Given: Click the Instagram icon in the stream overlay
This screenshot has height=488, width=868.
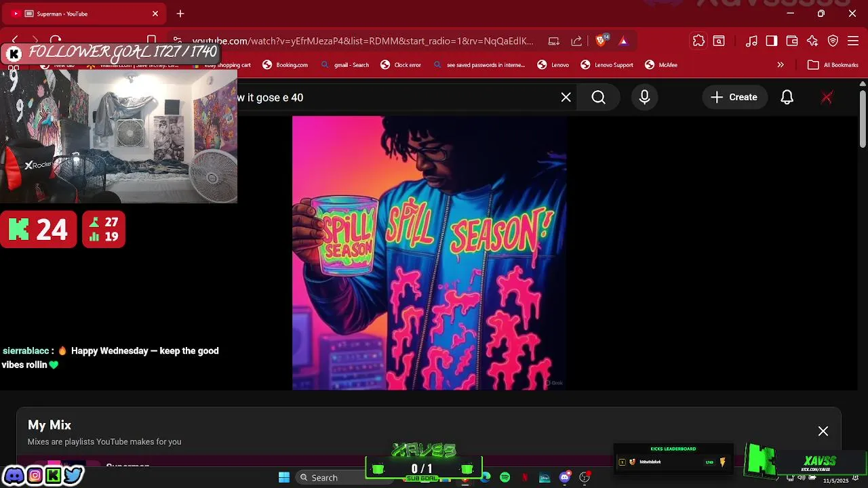Looking at the screenshot, I should tap(34, 475).
